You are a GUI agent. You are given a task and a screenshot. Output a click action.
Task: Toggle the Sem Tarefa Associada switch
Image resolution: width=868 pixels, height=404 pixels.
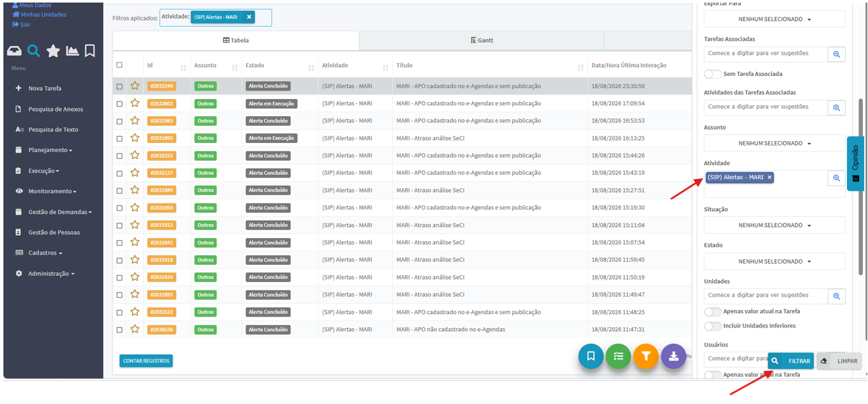point(713,74)
